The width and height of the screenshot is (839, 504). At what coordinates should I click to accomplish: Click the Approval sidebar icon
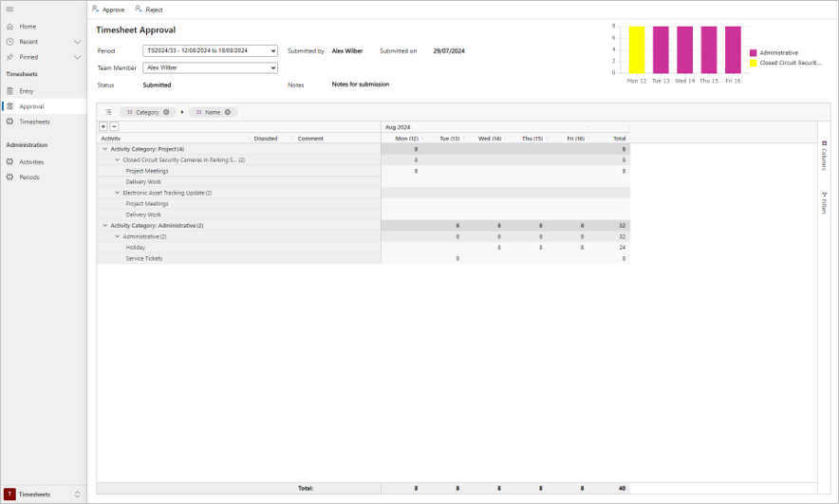pos(9,106)
